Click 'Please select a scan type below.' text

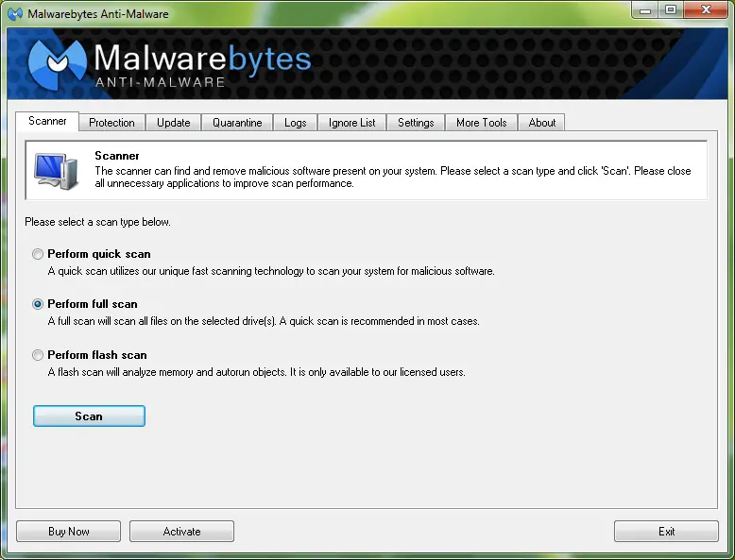click(x=97, y=222)
